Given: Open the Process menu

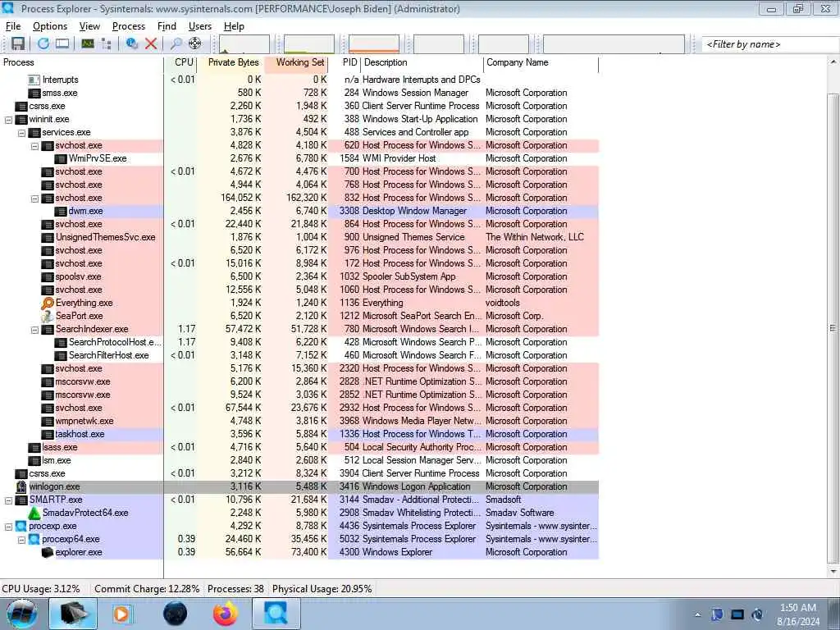Looking at the screenshot, I should (x=129, y=26).
